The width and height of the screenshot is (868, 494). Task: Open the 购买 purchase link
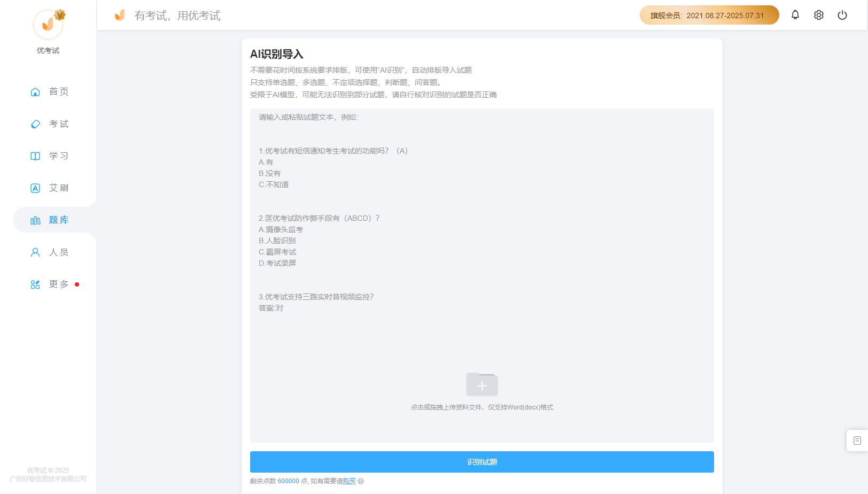(x=350, y=481)
